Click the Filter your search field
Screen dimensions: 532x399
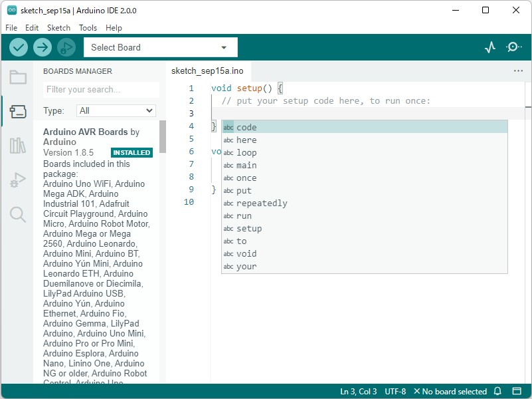[x=101, y=89]
